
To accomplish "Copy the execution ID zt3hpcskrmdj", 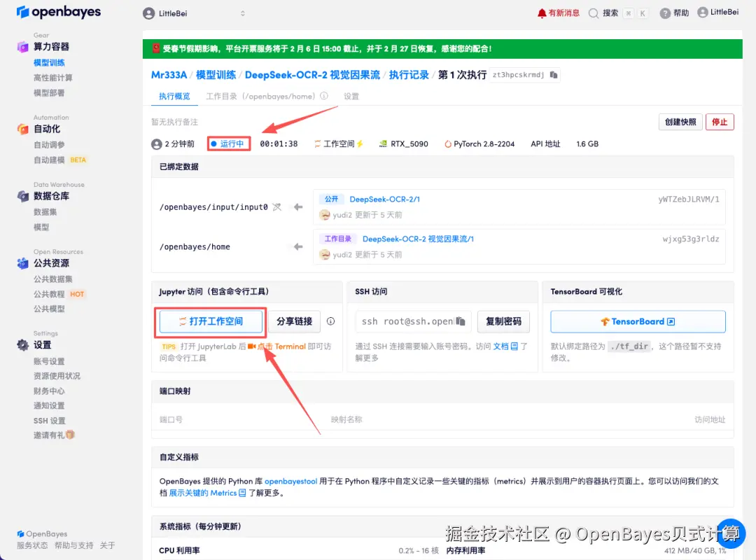I will point(552,73).
